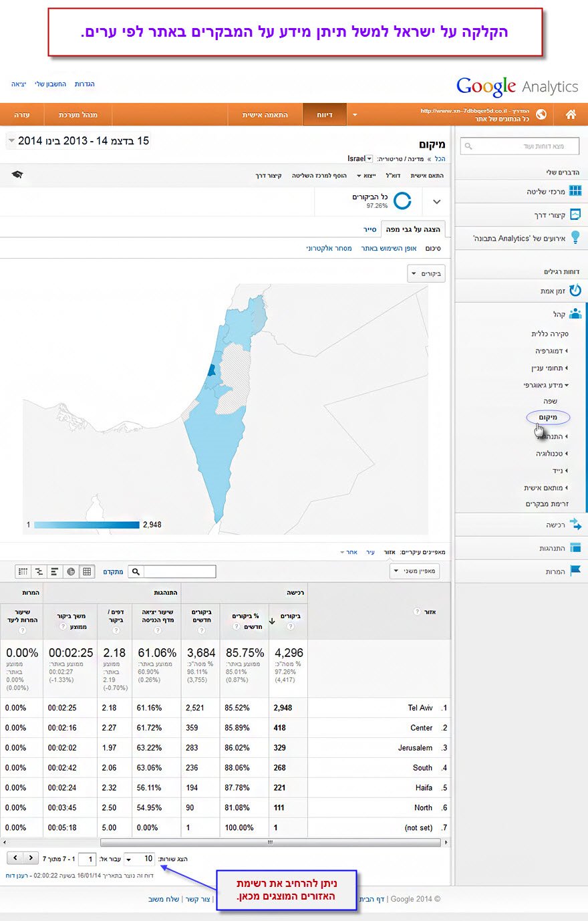588x921 pixels.
Task: Click the E-commerce metrics link
Action: tap(329, 249)
